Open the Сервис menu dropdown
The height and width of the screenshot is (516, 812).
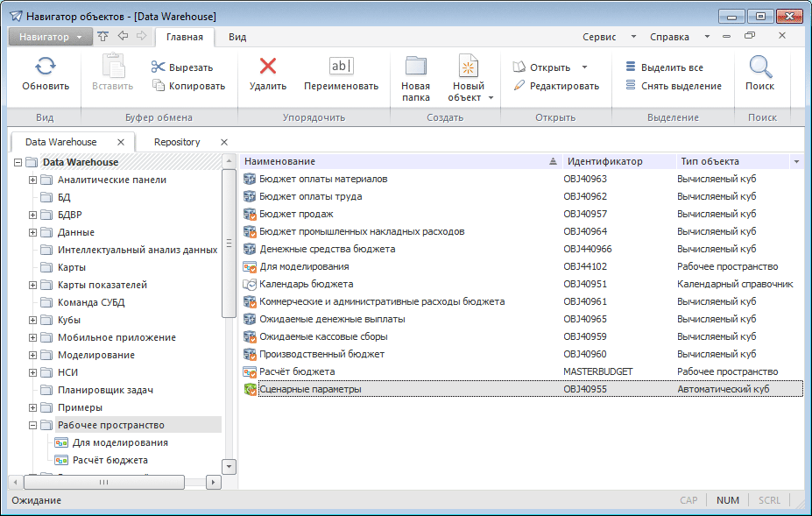632,37
